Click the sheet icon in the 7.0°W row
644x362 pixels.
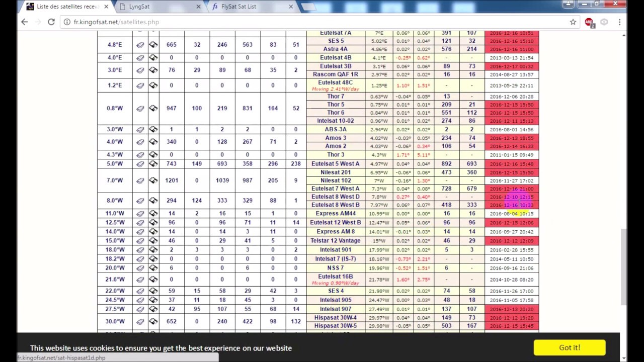click(140, 180)
